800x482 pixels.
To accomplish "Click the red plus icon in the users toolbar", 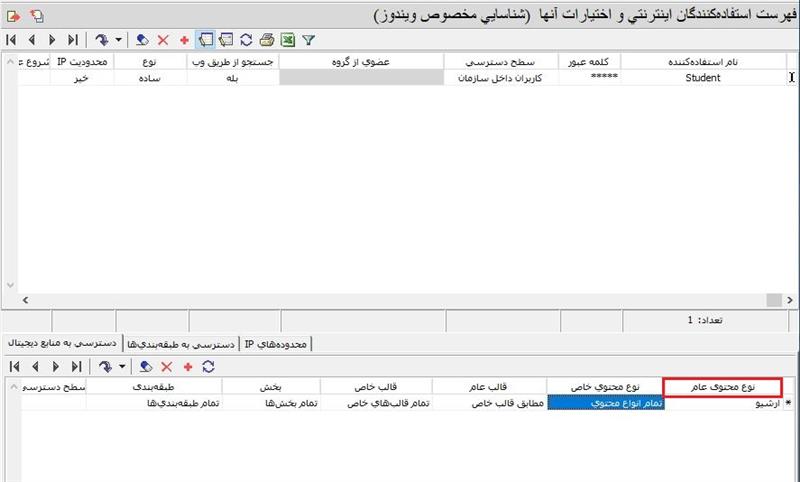I will (x=184, y=40).
